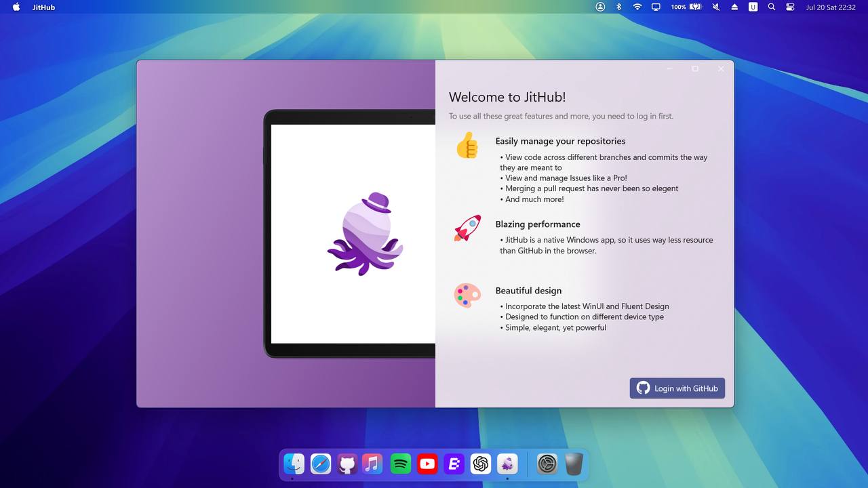Click the purple E app icon in dock
This screenshot has height=488, width=868.
454,464
